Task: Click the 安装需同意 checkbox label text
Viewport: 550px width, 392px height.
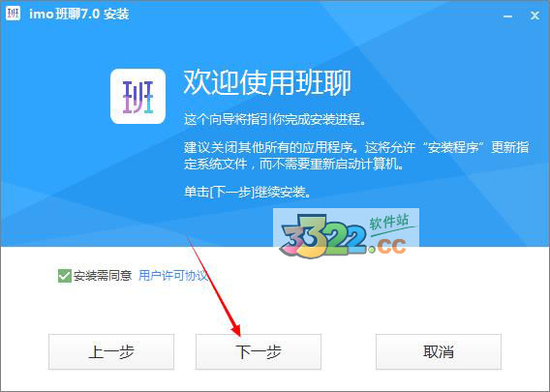Action: pos(103,276)
